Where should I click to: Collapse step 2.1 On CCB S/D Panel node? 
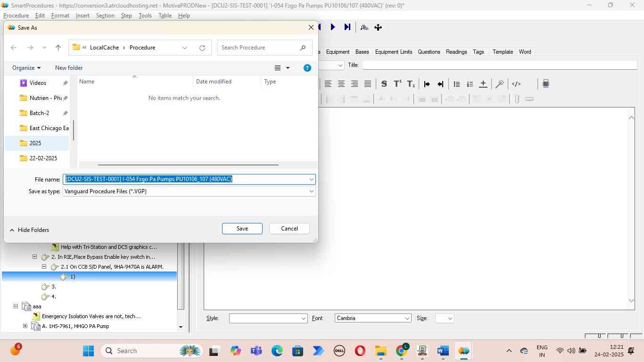click(44, 267)
